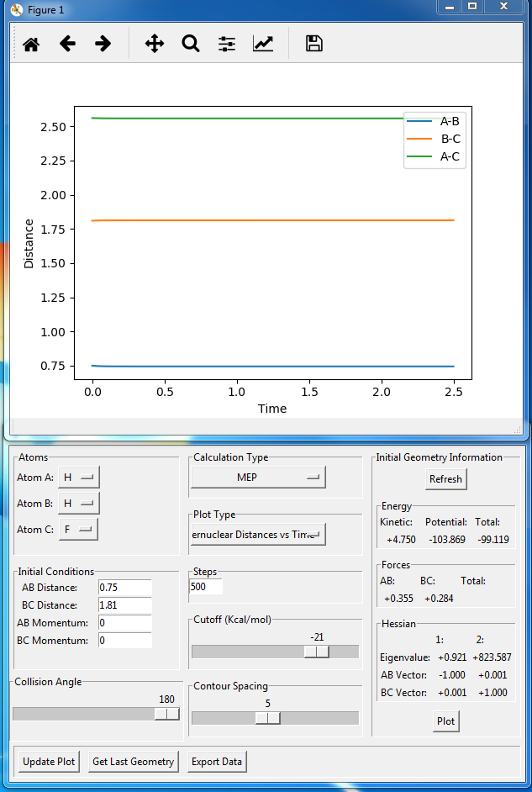Open the Atom C dropdown showing F
The image size is (532, 792).
click(78, 530)
